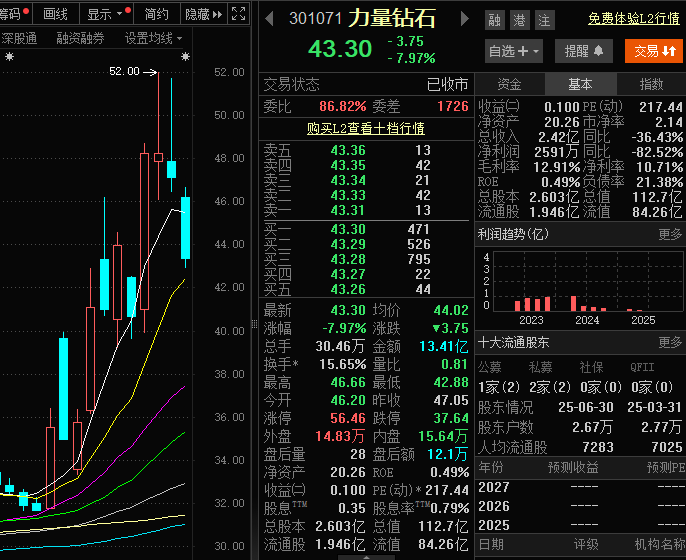Click the 外盘 value 14.83万
The image size is (686, 560).
point(340,436)
